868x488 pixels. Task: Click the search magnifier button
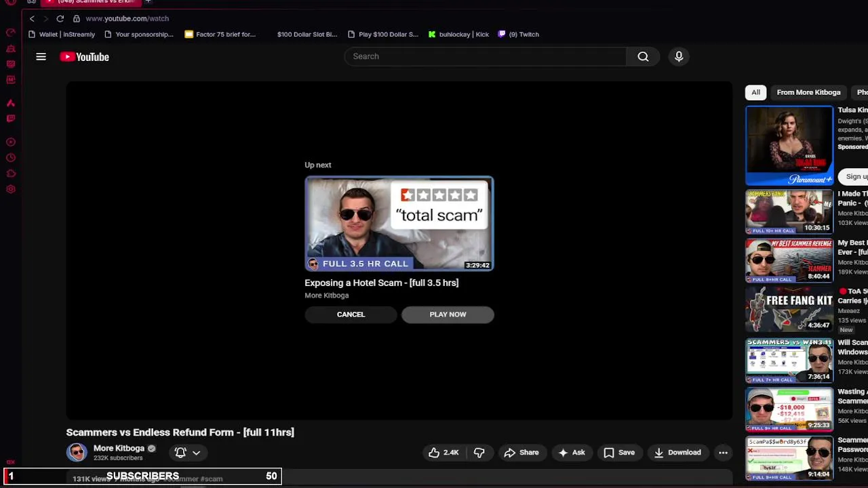tap(643, 56)
